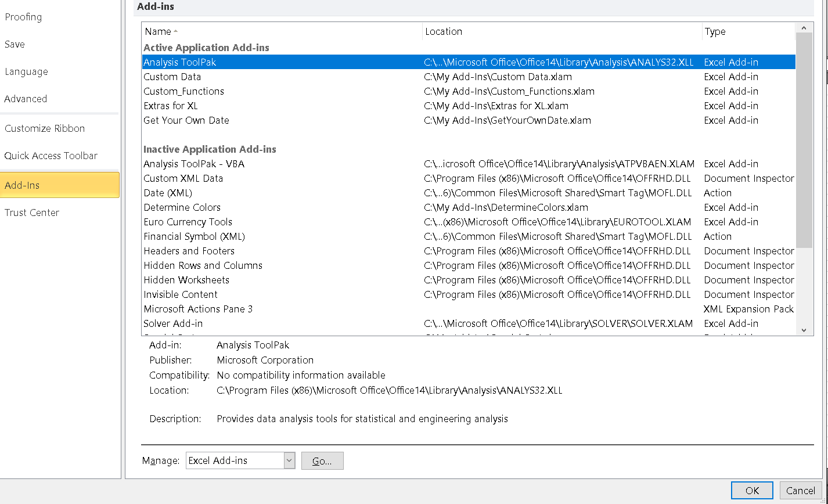Click the add-ins list vertical scrollbar thumb
The image size is (828, 504).
804,141
